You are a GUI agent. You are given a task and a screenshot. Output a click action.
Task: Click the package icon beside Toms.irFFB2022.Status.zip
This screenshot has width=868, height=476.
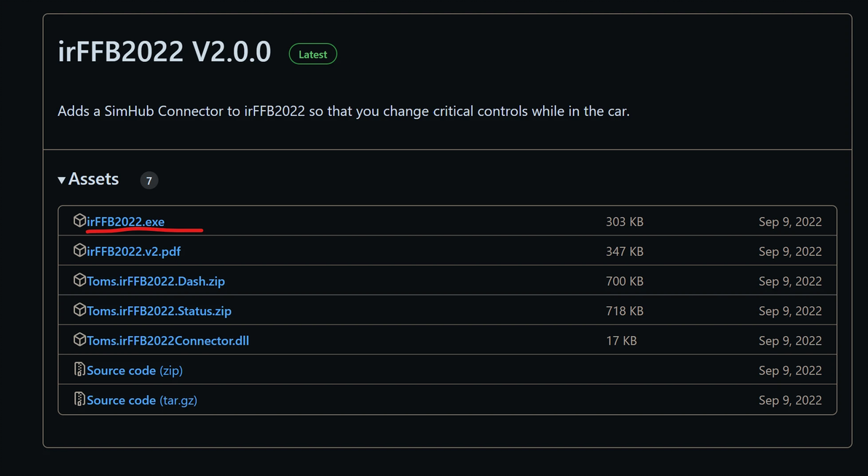[x=79, y=311]
